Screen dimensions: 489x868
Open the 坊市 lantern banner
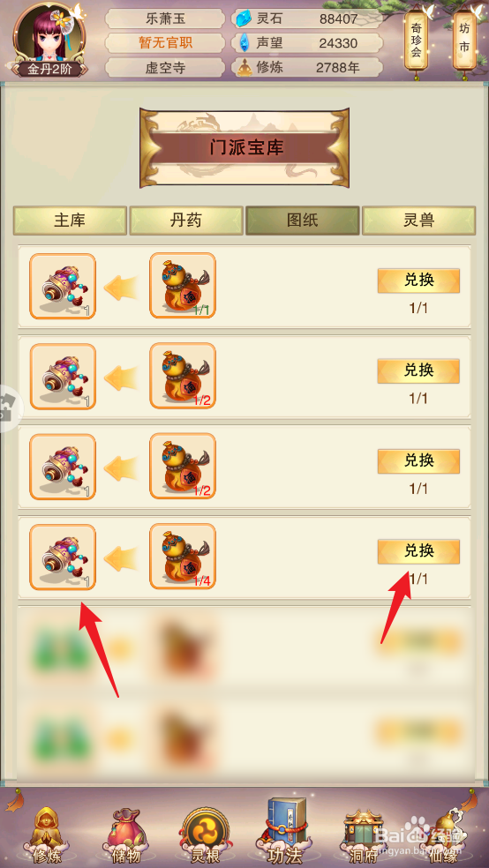tap(464, 40)
